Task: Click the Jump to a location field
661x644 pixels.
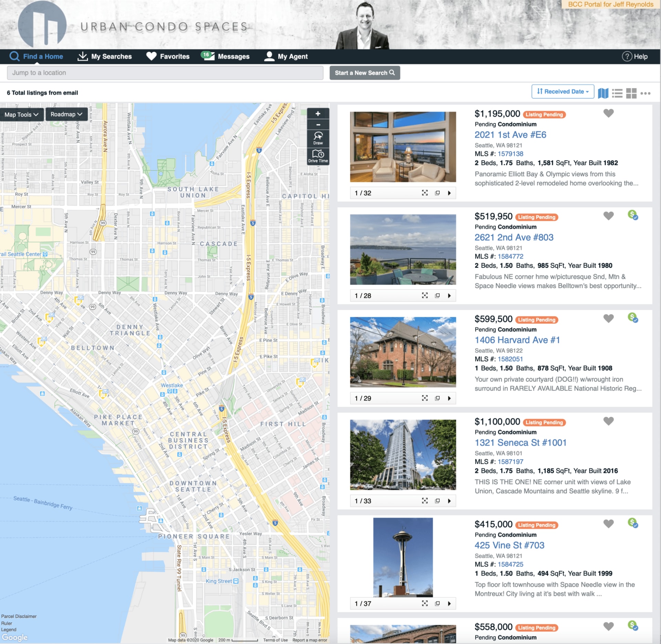Action: [x=165, y=73]
